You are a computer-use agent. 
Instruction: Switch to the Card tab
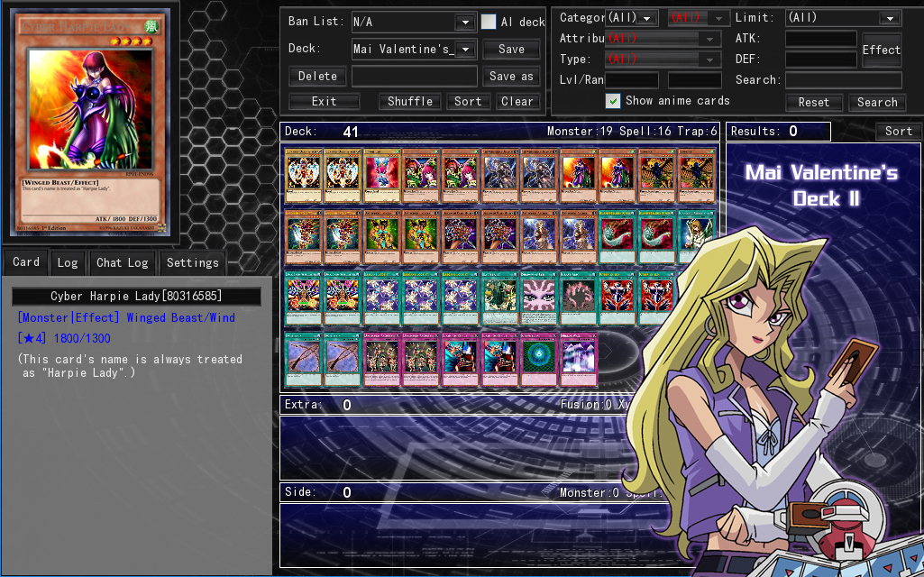[x=26, y=261]
